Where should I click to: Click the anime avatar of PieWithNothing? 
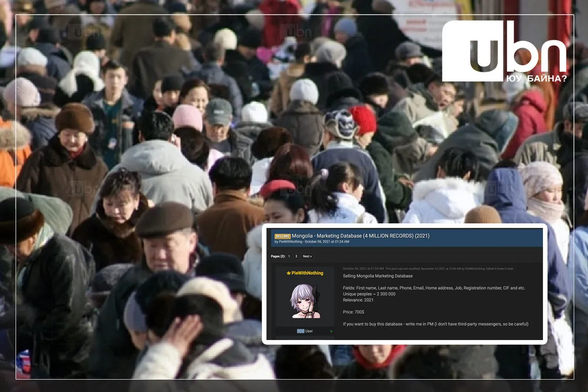(x=305, y=301)
